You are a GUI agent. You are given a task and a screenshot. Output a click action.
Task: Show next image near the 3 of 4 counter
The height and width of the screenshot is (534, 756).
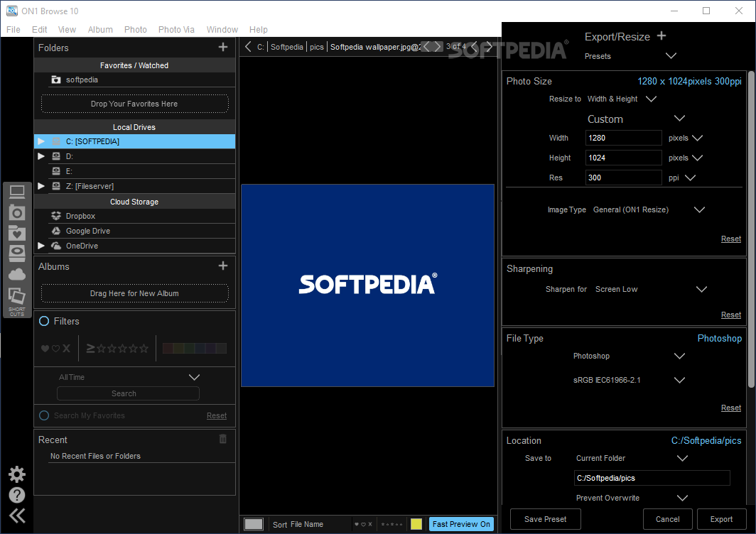[x=489, y=47]
